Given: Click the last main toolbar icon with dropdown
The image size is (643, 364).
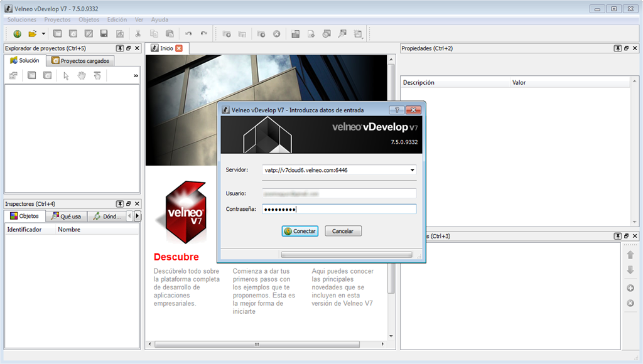Looking at the screenshot, I should tap(359, 34).
